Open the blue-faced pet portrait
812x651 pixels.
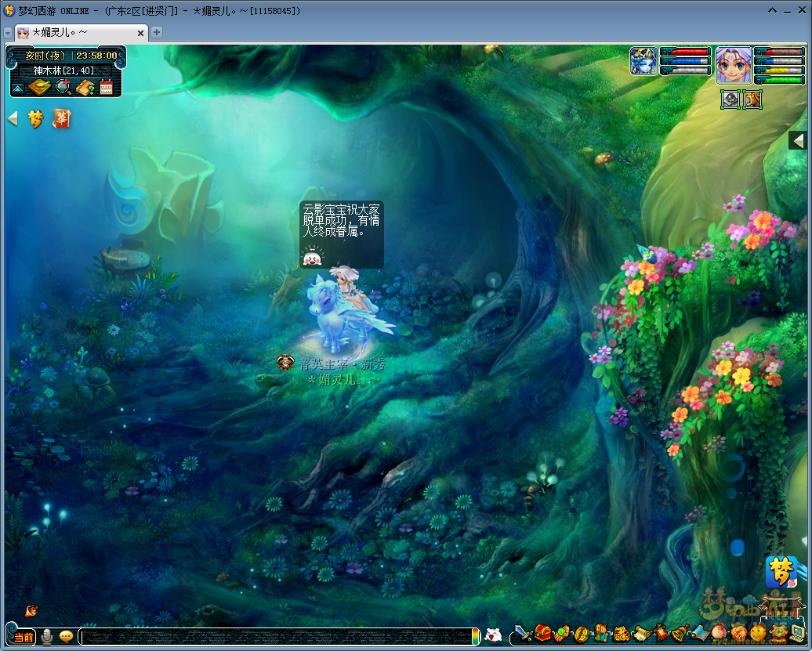[643, 60]
